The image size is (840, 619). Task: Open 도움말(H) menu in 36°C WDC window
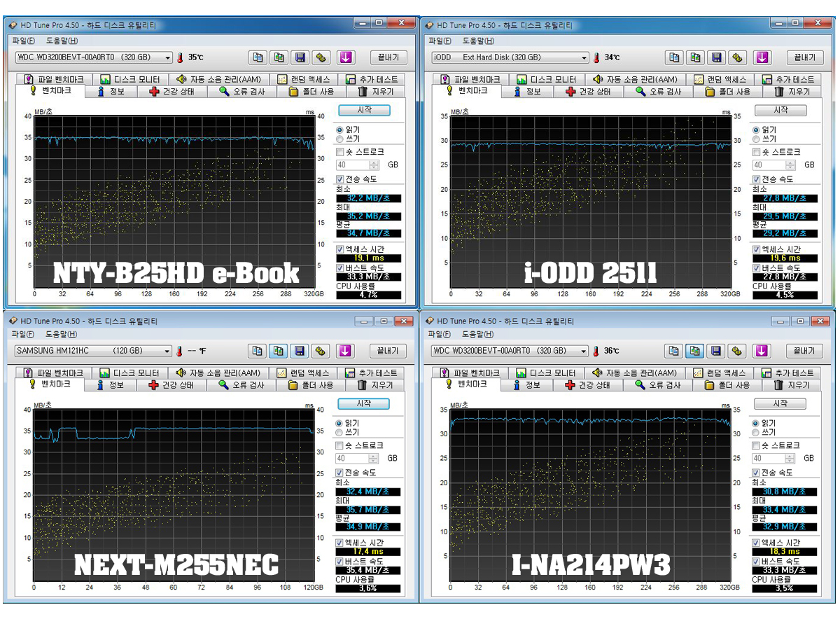pos(478,334)
